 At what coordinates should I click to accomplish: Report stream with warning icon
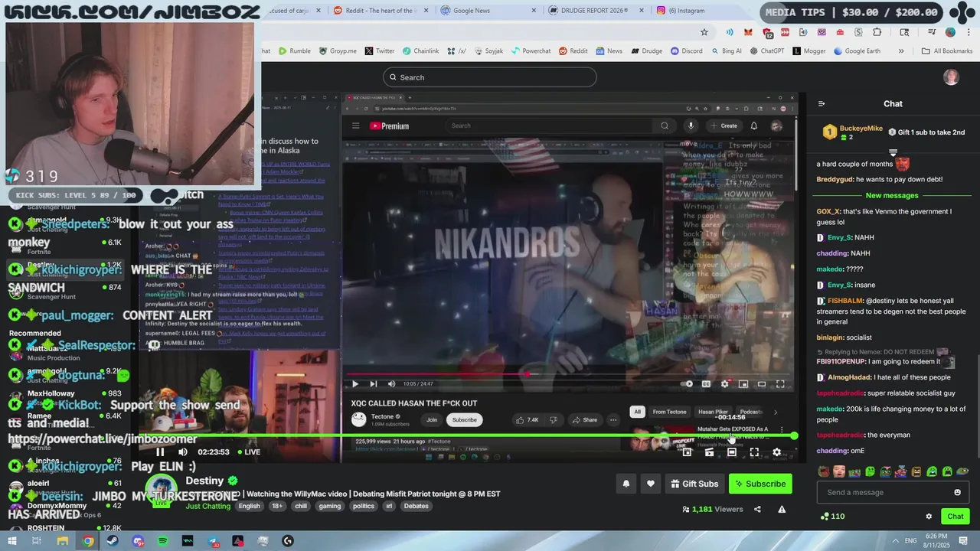coord(782,509)
